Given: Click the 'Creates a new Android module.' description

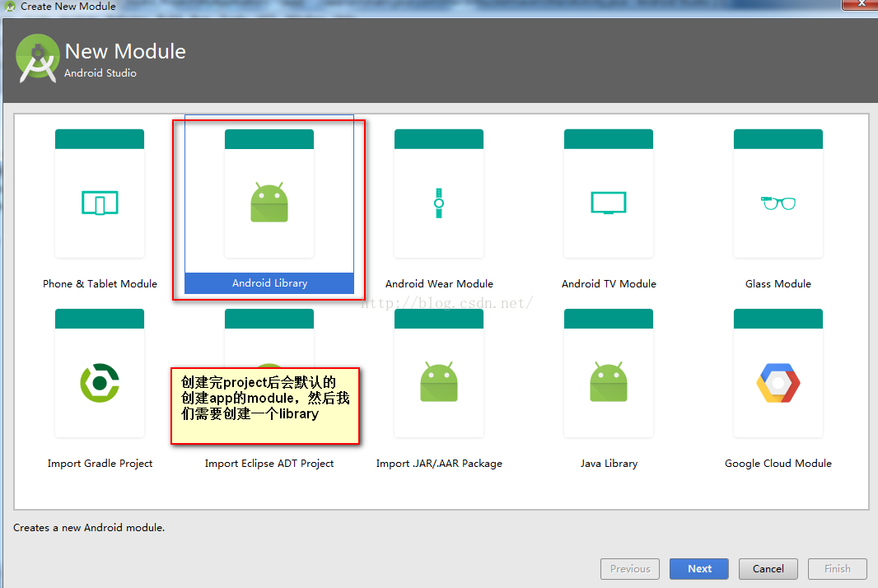Looking at the screenshot, I should click(x=89, y=528).
